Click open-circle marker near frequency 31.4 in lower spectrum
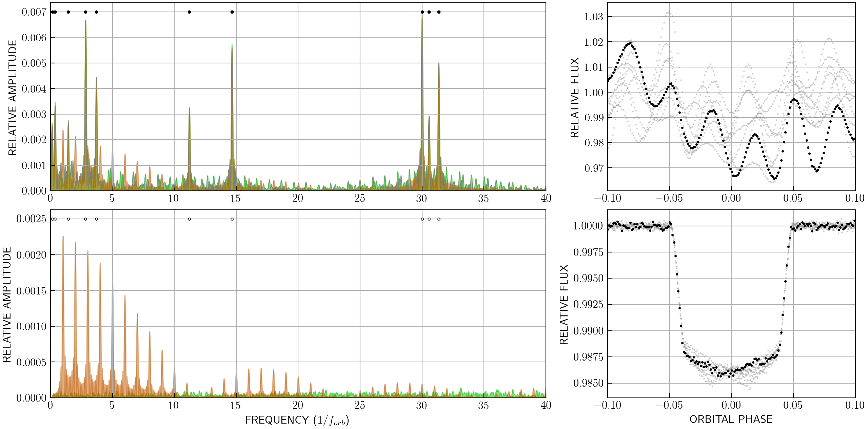868x429 pixels. (x=439, y=219)
